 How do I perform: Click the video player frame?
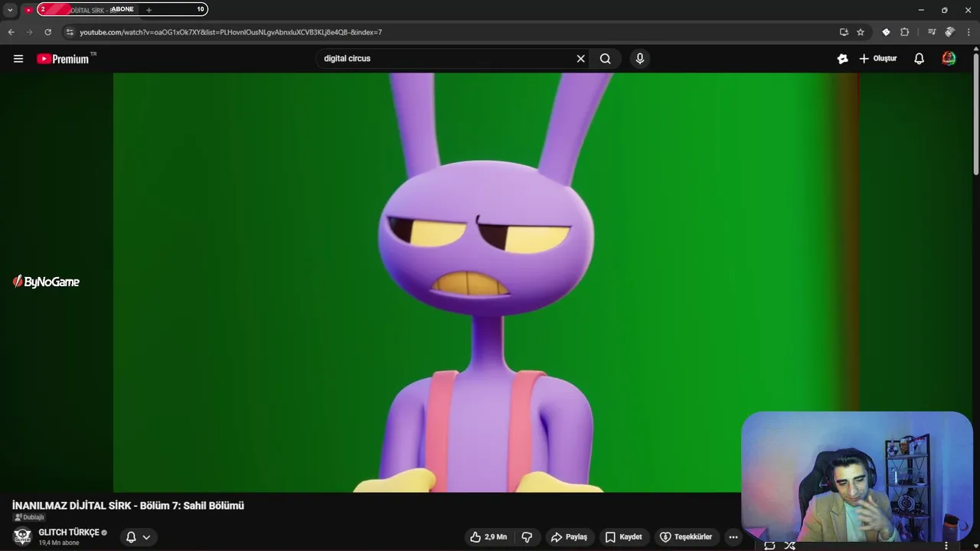486,282
